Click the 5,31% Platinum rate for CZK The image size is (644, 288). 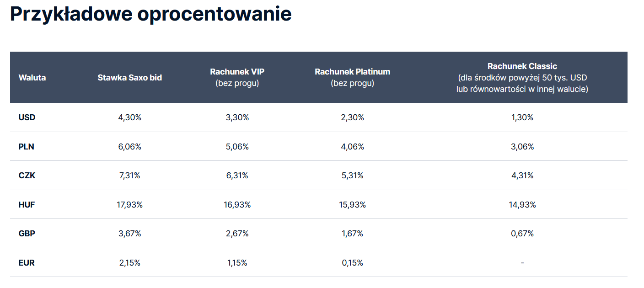(x=352, y=176)
